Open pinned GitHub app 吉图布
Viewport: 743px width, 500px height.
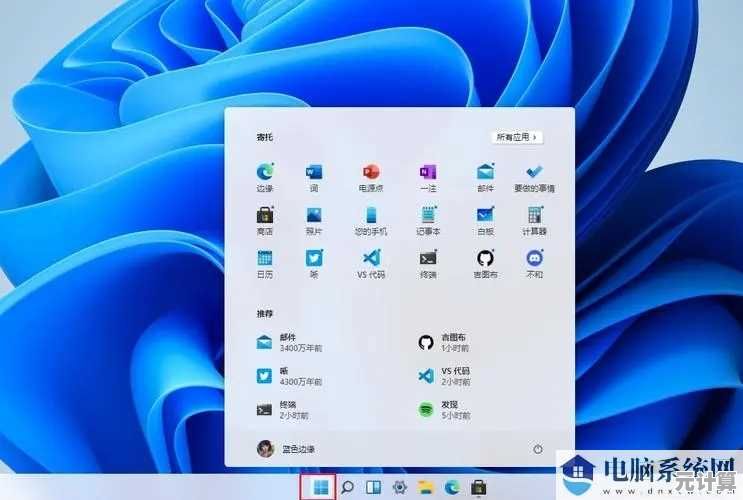485,264
